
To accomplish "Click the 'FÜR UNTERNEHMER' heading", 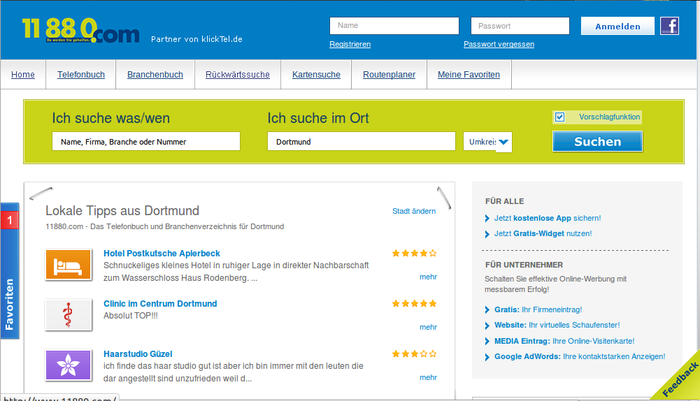I will 524,265.
